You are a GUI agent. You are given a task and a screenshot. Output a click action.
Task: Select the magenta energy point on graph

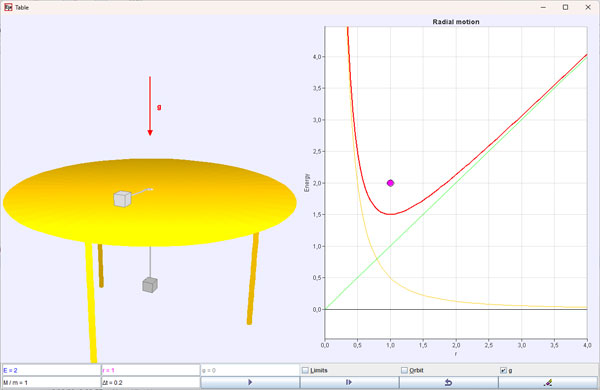390,183
